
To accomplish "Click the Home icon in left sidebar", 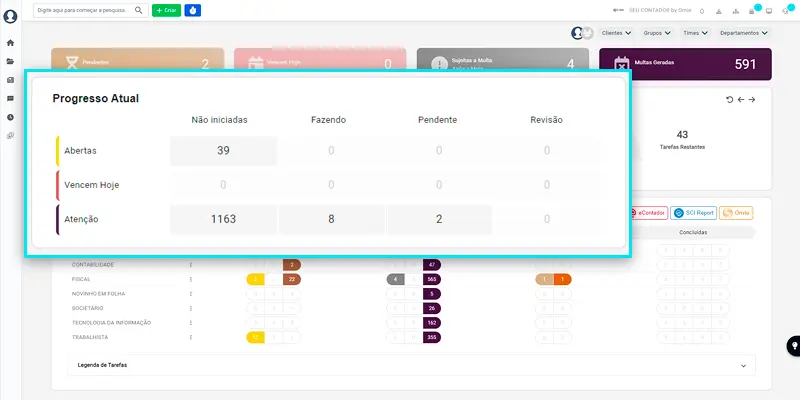I will tap(10, 43).
